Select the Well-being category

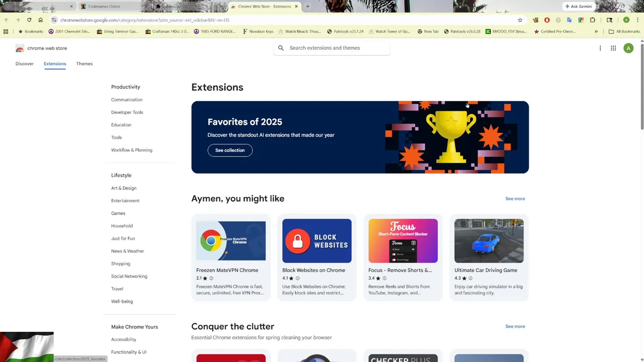[122, 301]
